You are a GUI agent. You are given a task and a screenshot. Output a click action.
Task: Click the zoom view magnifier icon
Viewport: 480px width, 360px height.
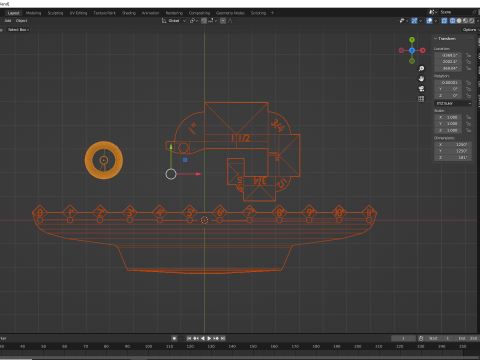(421, 69)
